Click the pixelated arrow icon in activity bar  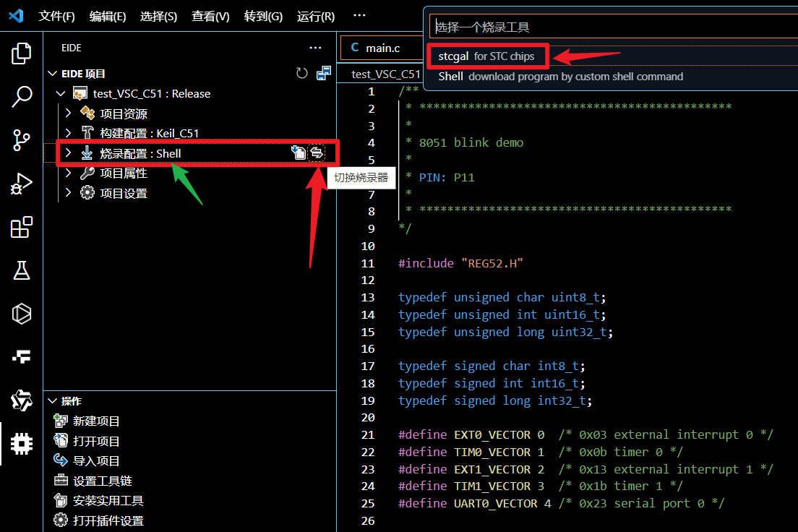click(22, 357)
